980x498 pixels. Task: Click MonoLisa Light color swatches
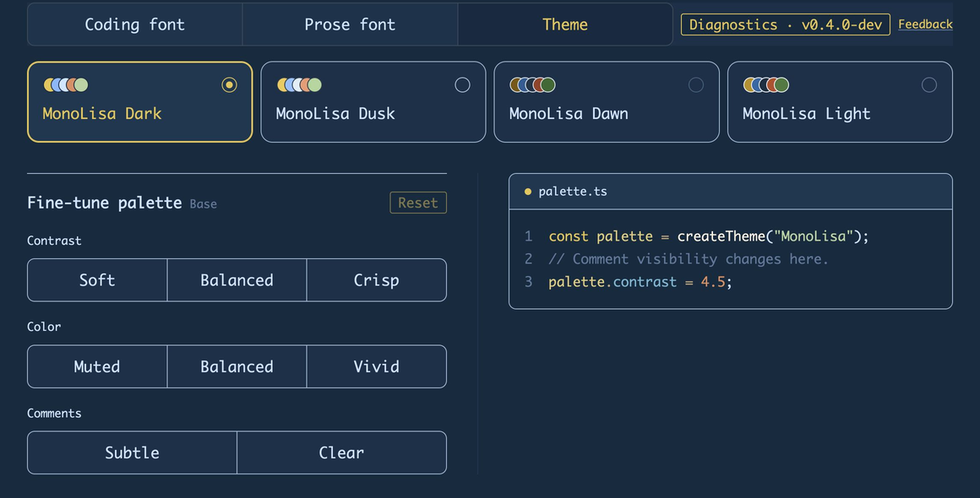click(x=765, y=85)
